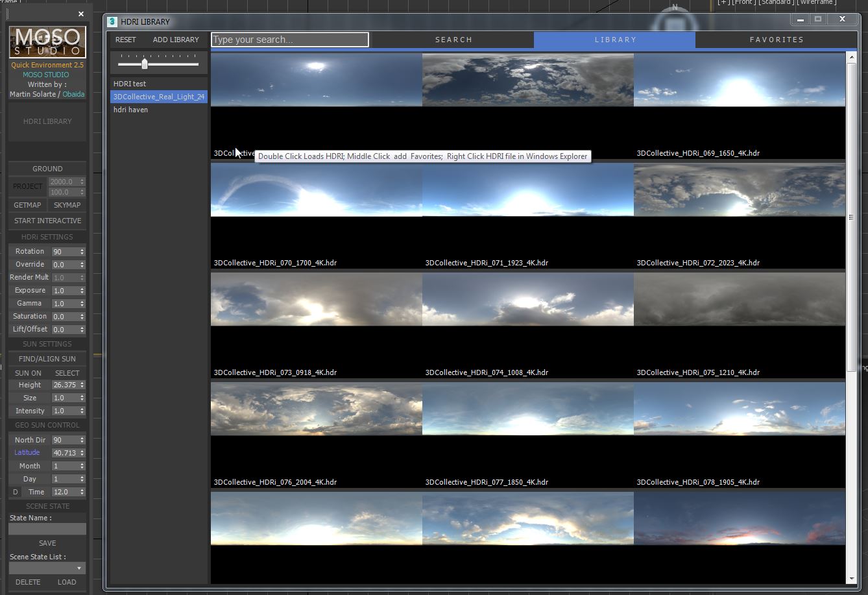Click the Exposure spinner arrows

(x=82, y=291)
